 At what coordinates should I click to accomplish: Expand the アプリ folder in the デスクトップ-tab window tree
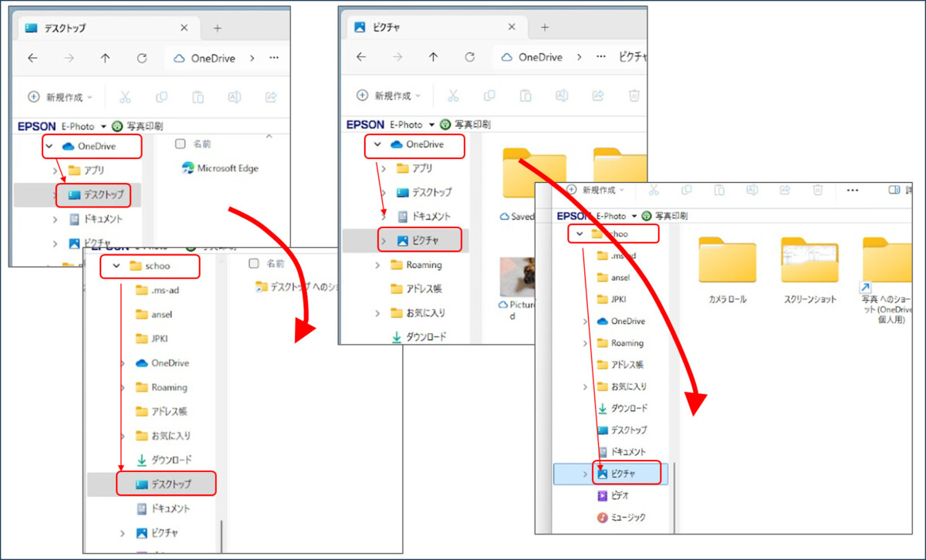pyautogui.click(x=55, y=170)
